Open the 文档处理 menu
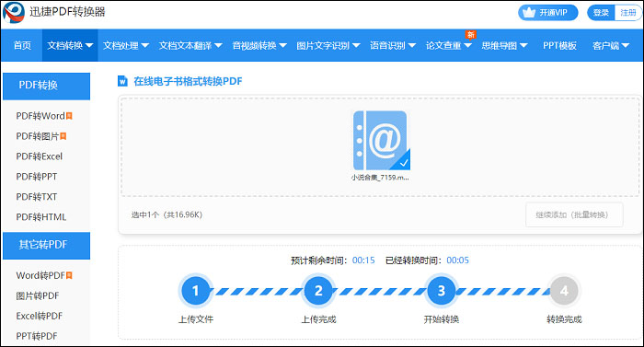 point(126,45)
